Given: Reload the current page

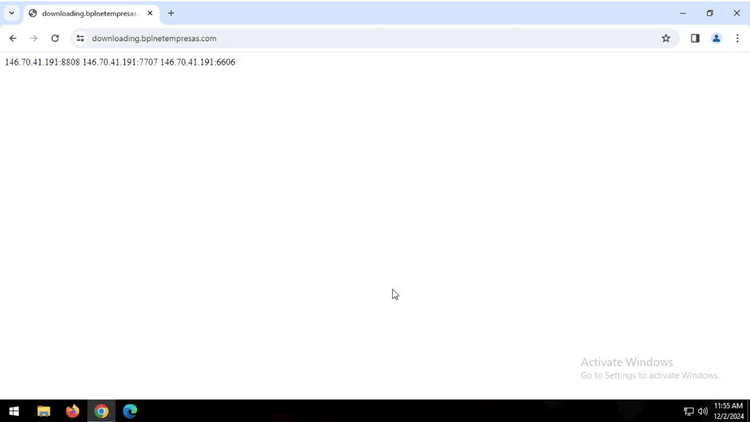Looking at the screenshot, I should (x=55, y=38).
